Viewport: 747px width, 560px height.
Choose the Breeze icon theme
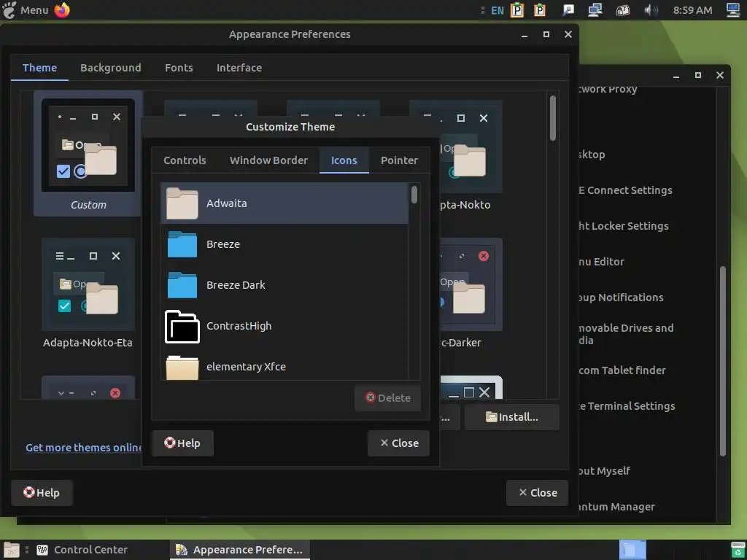[285, 244]
